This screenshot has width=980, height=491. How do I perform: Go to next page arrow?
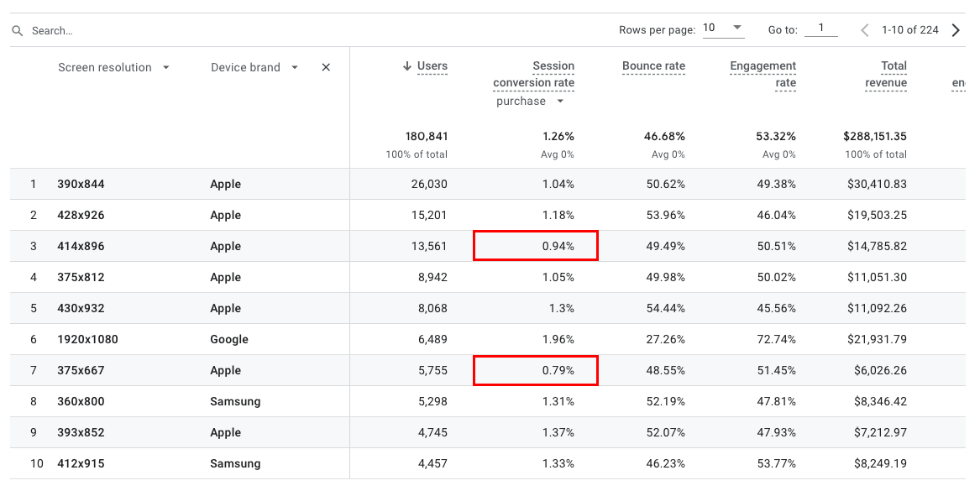tap(955, 30)
